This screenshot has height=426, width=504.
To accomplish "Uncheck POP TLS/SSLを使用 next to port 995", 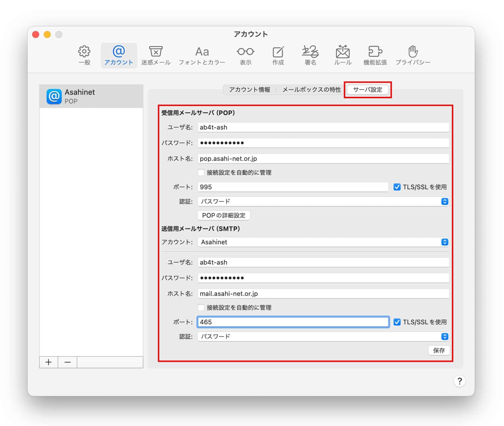I will click(x=397, y=187).
